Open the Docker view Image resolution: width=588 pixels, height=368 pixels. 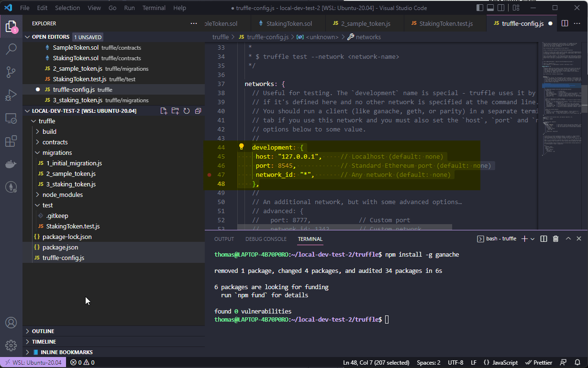tap(11, 164)
